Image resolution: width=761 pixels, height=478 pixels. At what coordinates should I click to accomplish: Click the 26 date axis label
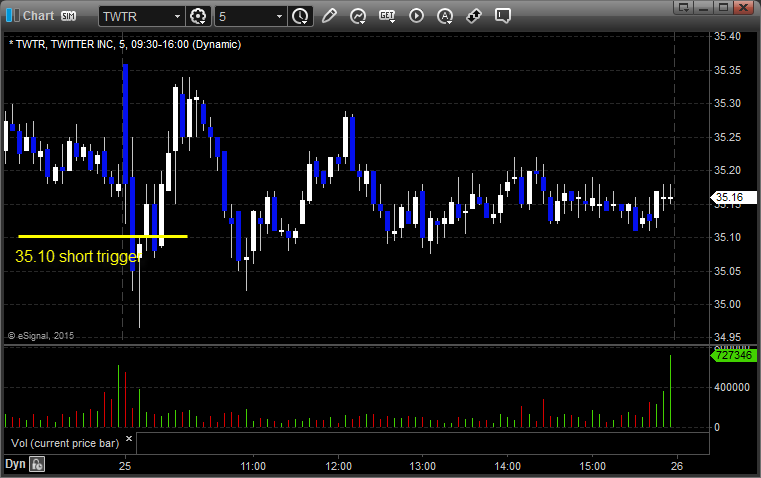(677, 466)
